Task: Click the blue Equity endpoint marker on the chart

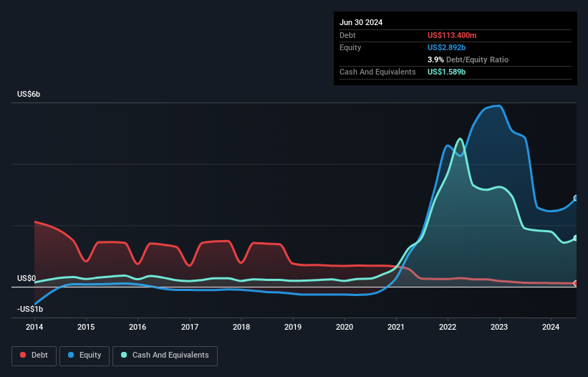Action: (x=576, y=198)
